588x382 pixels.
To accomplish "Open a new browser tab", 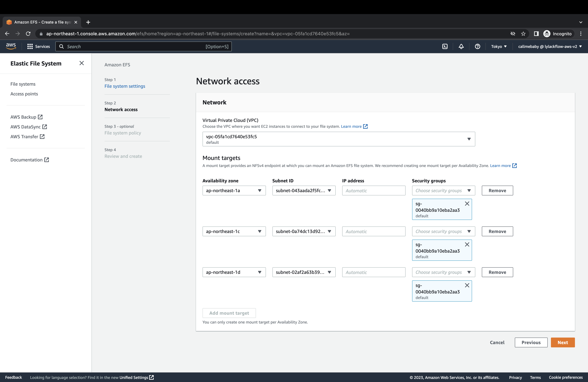I will (88, 22).
